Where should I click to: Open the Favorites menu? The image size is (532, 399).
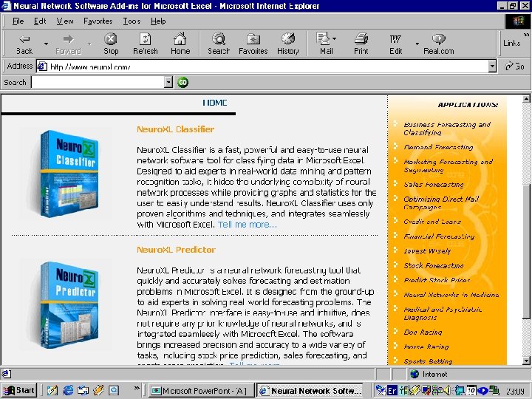98,21
